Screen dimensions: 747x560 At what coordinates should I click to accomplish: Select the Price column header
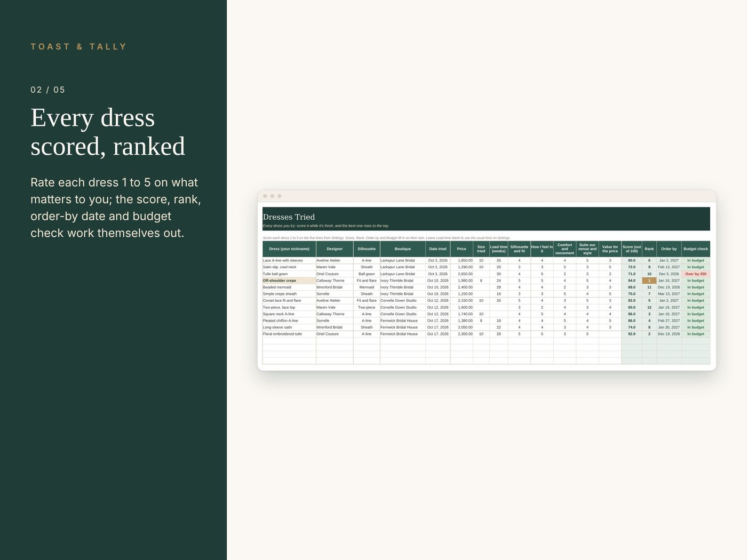pyautogui.click(x=462, y=249)
